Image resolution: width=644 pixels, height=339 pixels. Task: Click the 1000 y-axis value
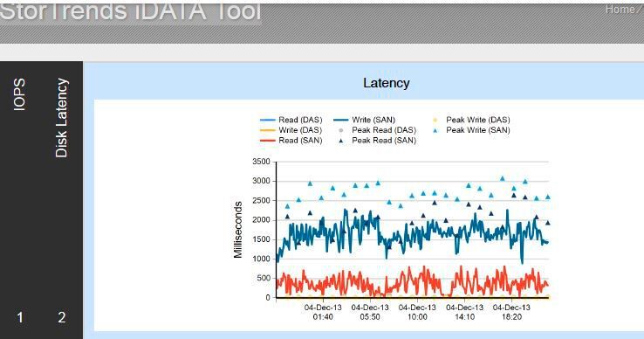[x=261, y=259]
